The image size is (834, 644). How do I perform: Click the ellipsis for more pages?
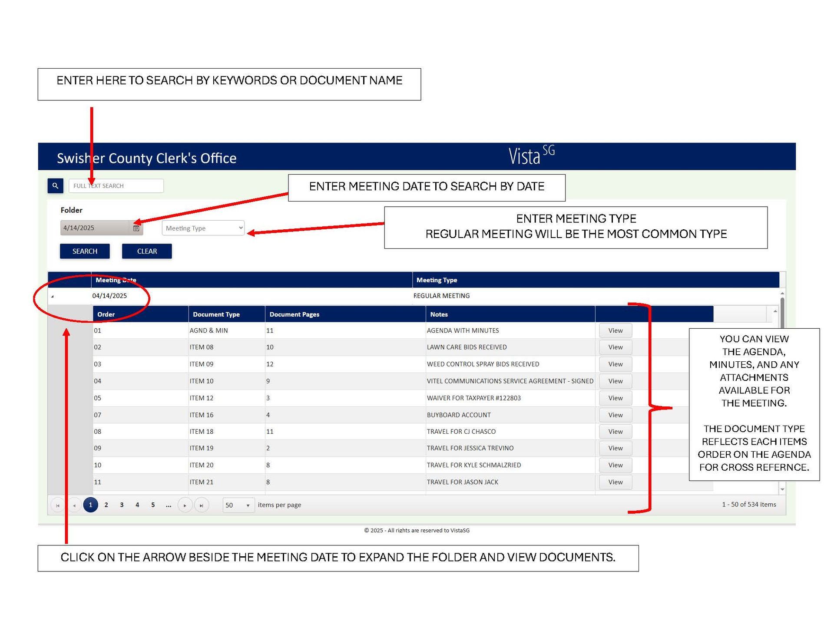click(x=169, y=505)
